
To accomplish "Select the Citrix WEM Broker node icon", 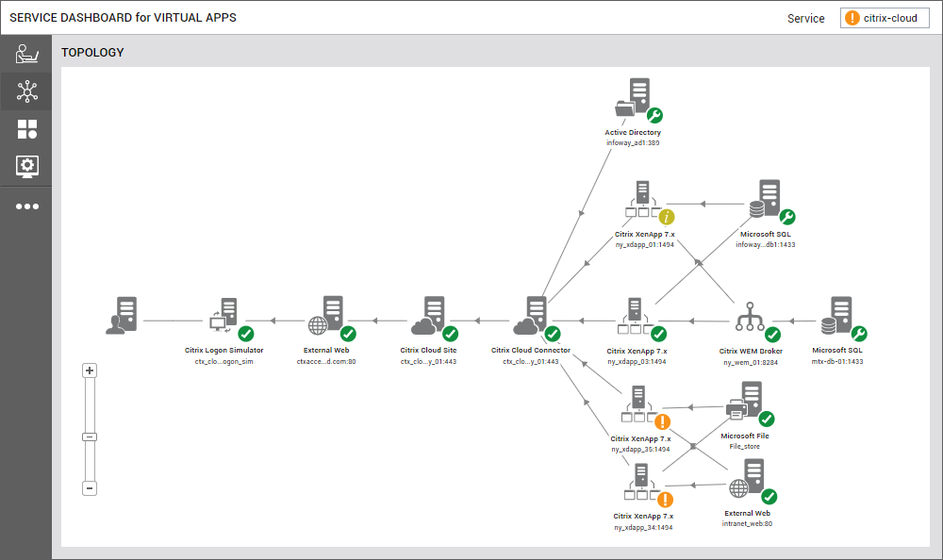I will tap(750, 317).
